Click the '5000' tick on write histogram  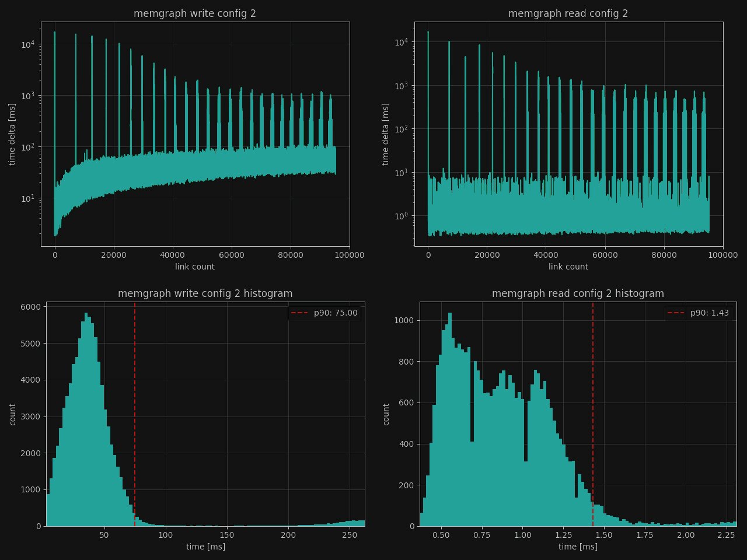click(x=30, y=344)
